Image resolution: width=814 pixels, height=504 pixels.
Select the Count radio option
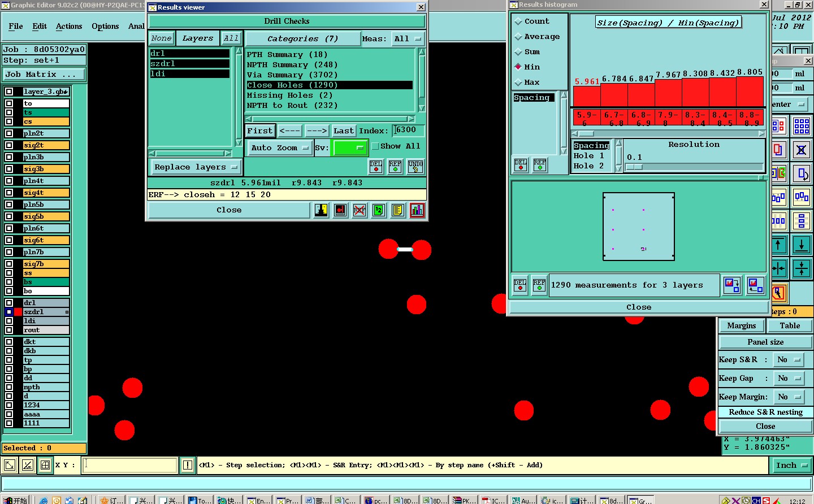(x=518, y=21)
